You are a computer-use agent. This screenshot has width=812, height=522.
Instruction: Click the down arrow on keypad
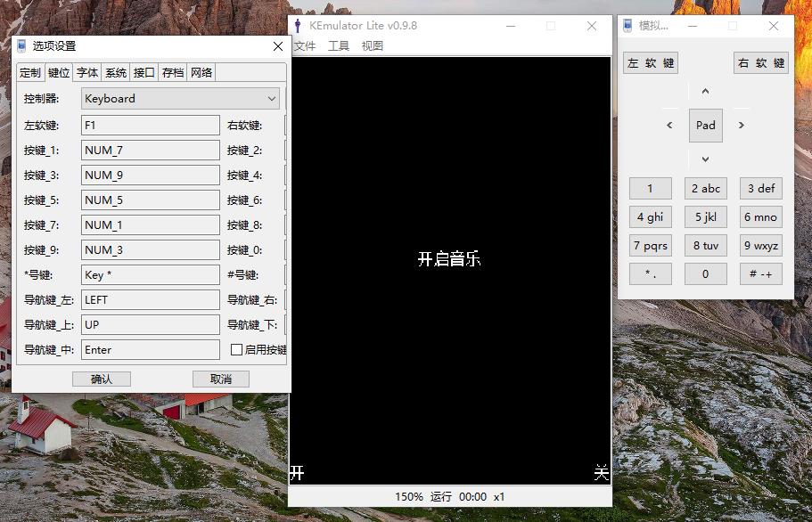point(705,159)
